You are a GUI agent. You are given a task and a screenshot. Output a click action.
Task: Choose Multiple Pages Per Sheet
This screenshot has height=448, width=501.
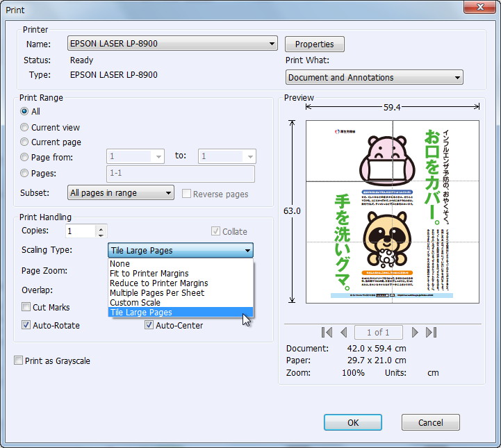click(x=181, y=293)
